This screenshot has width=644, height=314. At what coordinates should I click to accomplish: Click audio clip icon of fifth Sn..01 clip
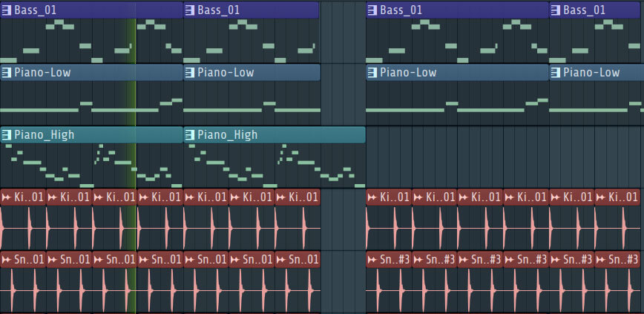coord(190,260)
